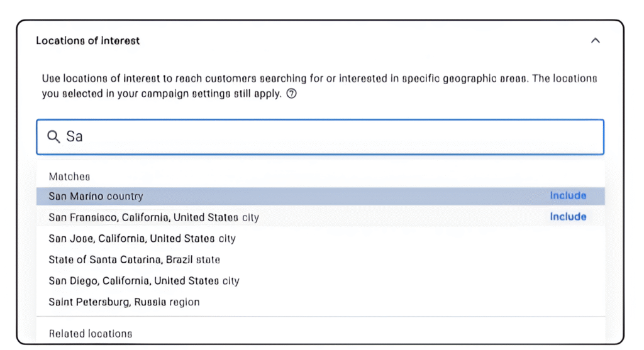Click the "Locations of interest" section title

point(87,41)
